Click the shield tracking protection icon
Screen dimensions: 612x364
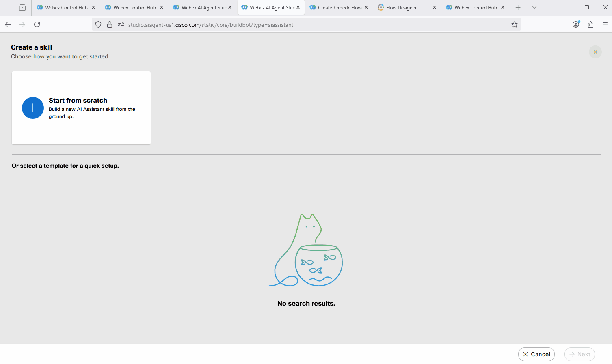[98, 25]
